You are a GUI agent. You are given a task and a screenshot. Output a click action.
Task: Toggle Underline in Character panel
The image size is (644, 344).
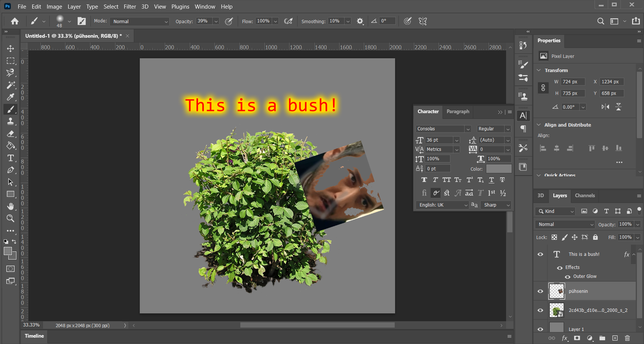492,180
